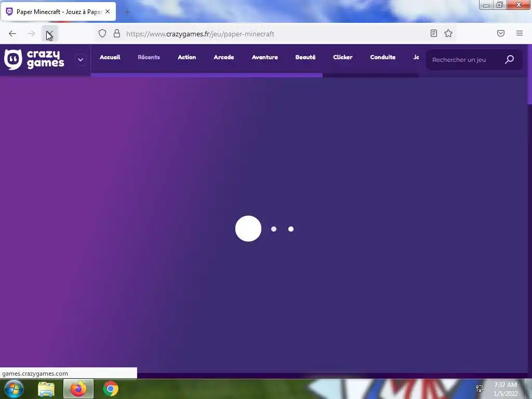532x399 pixels.
Task: Save the page to Pocket
Action: click(x=501, y=33)
